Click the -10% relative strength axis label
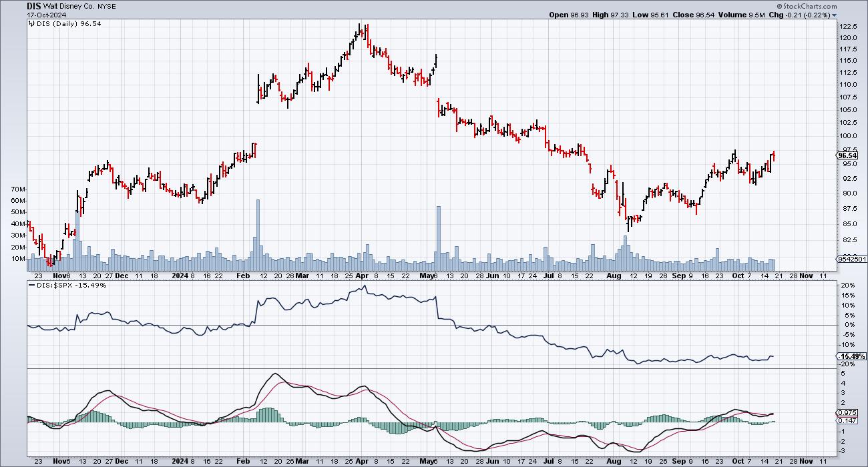 tap(848, 345)
